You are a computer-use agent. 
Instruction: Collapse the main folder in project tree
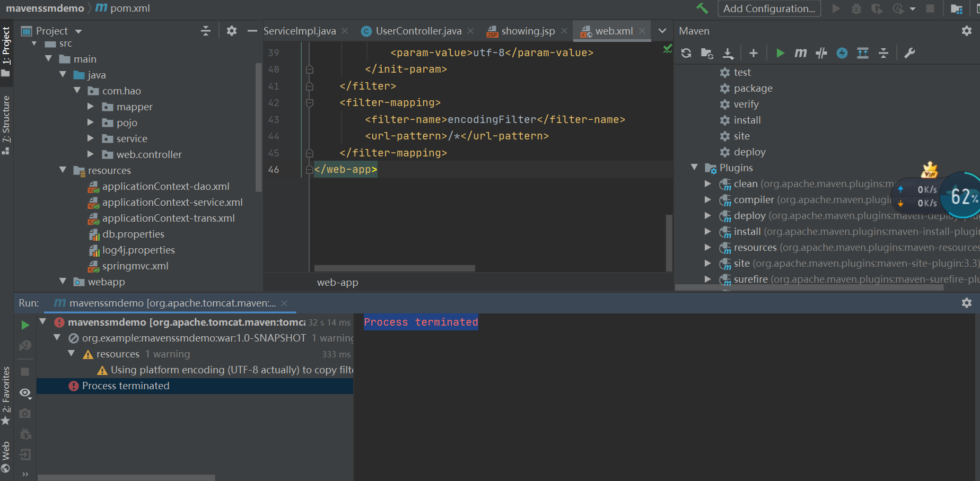pyautogui.click(x=49, y=59)
